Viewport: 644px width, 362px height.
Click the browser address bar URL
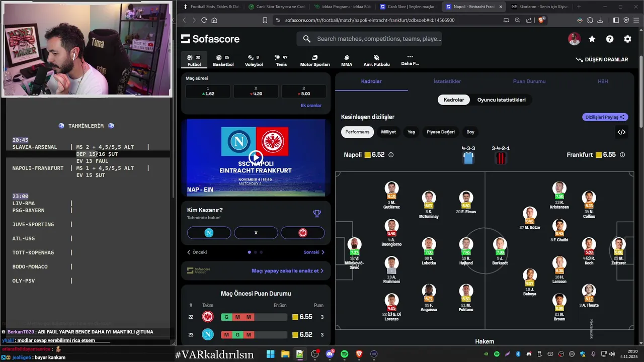(370, 20)
